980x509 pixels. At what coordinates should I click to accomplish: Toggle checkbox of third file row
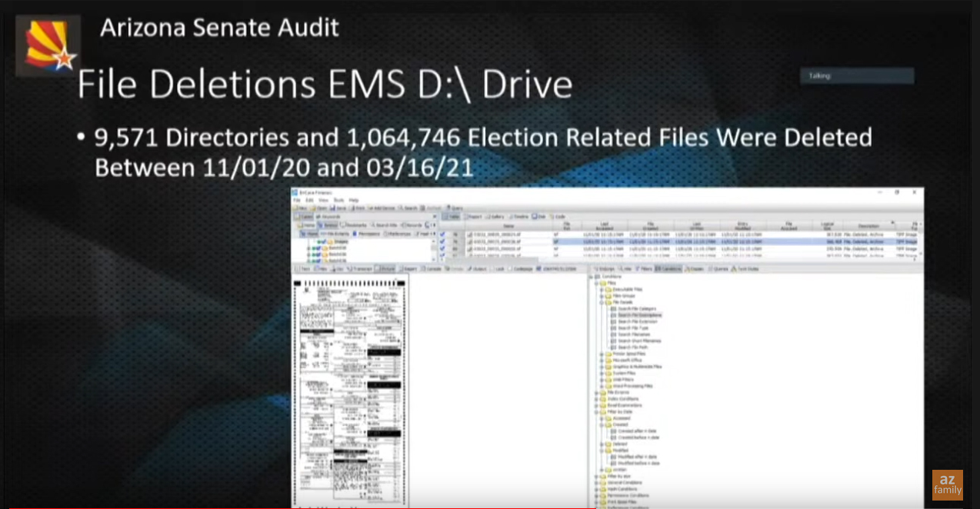442,248
